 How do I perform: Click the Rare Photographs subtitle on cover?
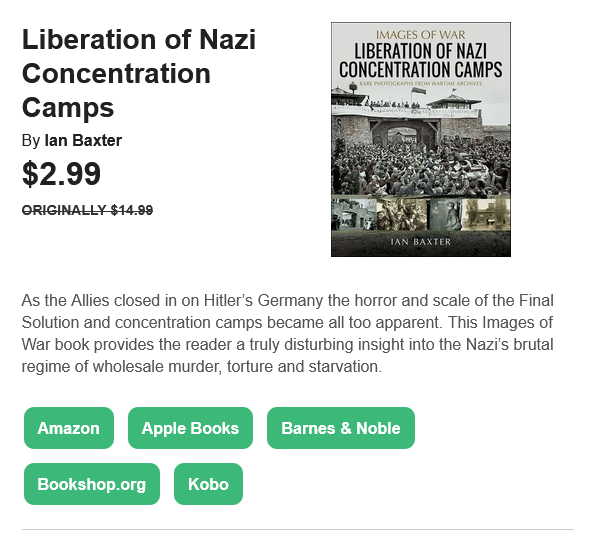tap(421, 83)
